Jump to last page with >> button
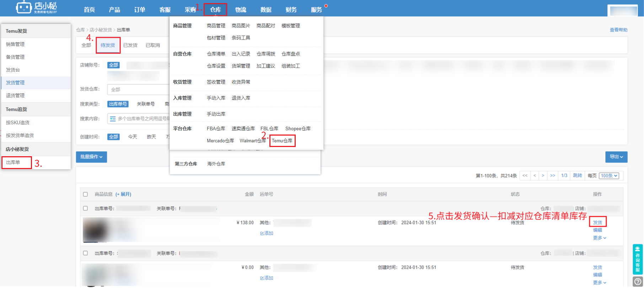 [553, 175]
